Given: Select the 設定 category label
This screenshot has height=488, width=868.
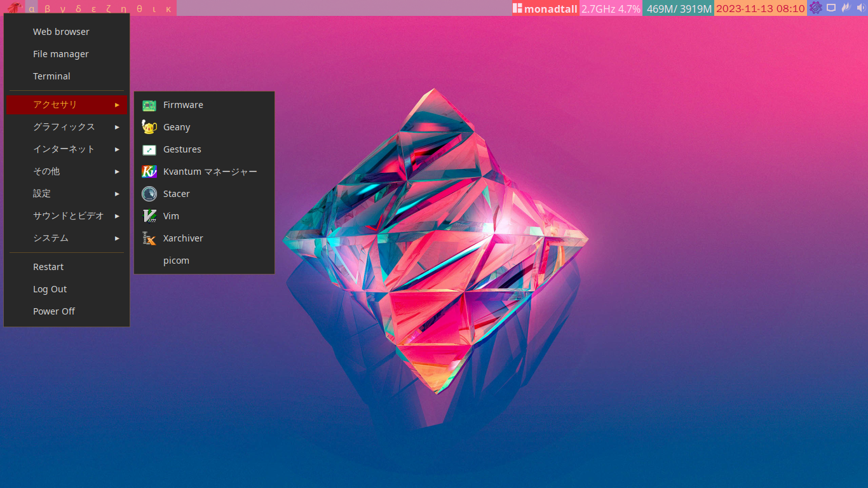Looking at the screenshot, I should (x=42, y=194).
